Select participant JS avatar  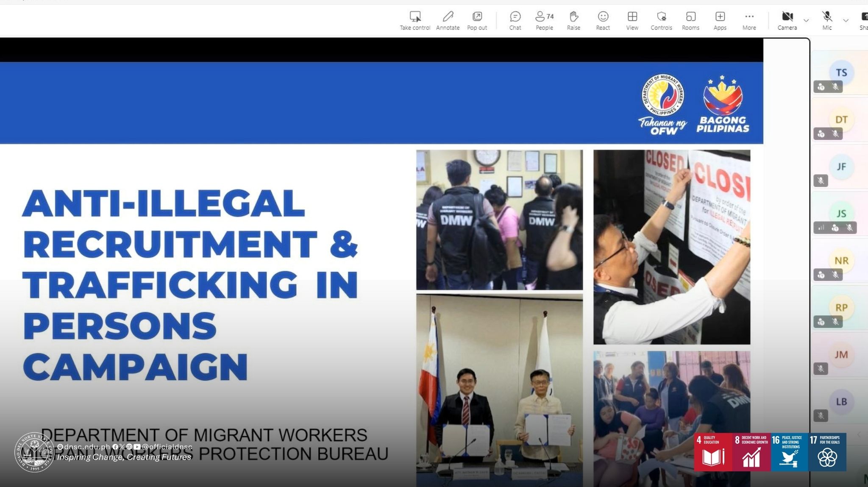[841, 214]
